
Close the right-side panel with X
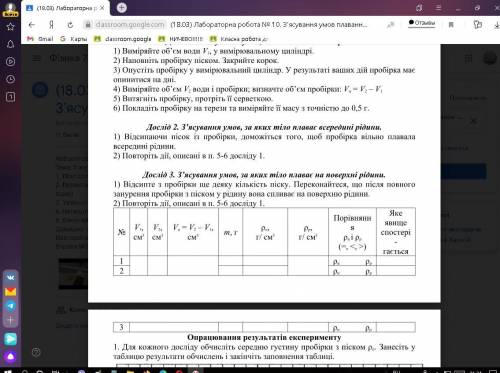click(x=473, y=120)
